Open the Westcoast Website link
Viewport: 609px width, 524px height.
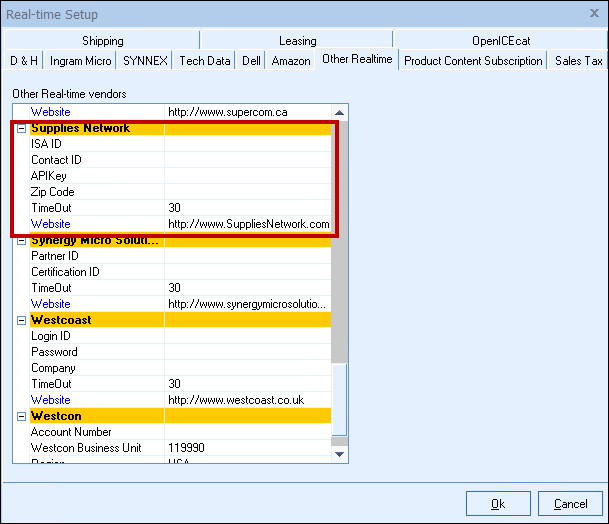click(x=50, y=400)
